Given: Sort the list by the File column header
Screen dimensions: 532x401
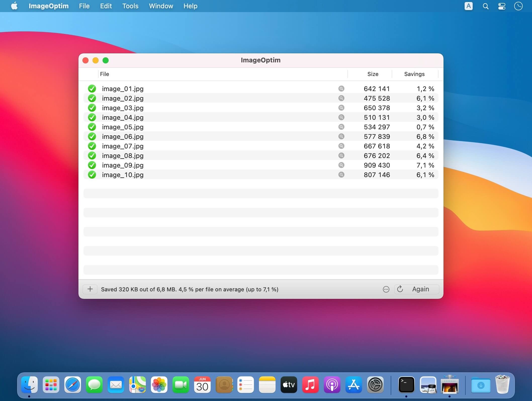Looking at the screenshot, I should [x=223, y=74].
